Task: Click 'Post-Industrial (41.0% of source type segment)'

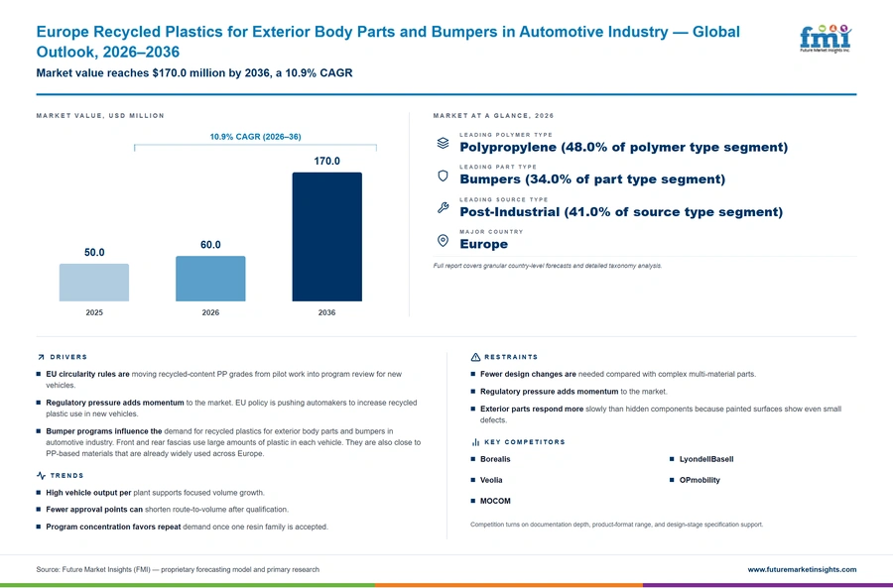Action: [621, 212]
